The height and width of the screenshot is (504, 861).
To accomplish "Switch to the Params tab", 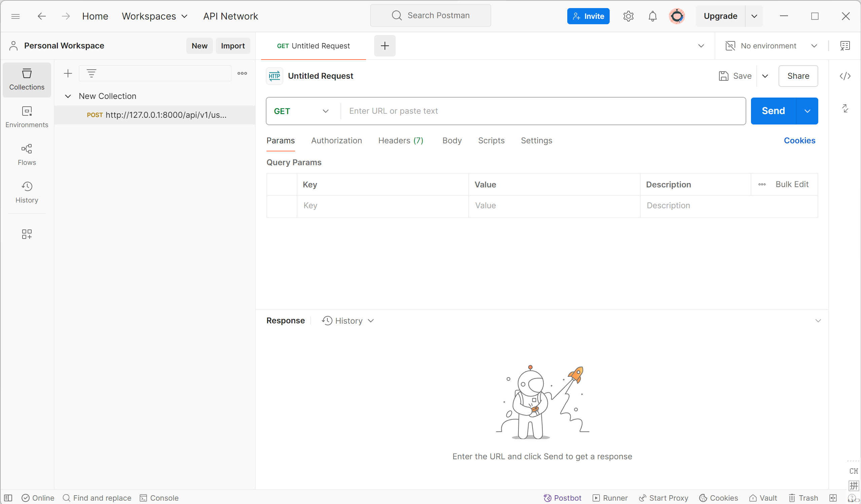I will (x=281, y=140).
